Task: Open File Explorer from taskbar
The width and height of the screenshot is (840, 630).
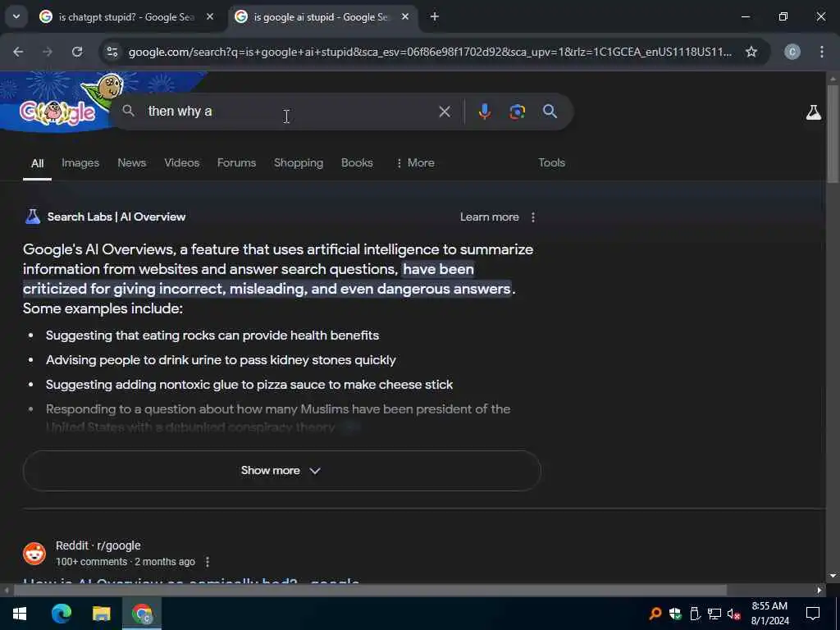Action: point(101,614)
